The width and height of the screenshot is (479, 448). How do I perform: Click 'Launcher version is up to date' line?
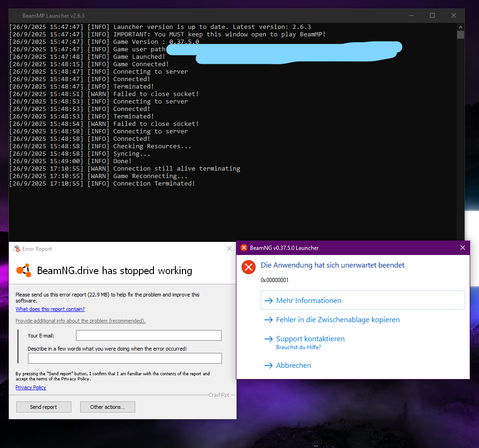click(160, 27)
